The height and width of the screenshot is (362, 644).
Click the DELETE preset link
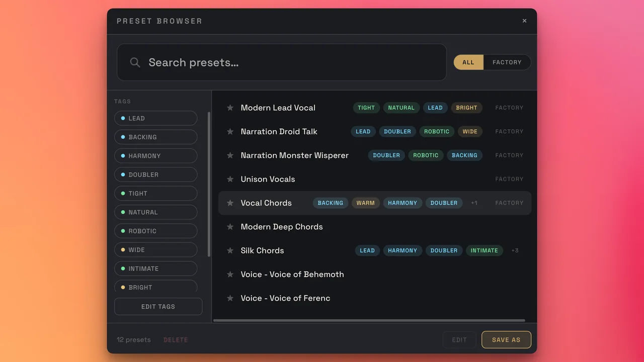(x=176, y=340)
